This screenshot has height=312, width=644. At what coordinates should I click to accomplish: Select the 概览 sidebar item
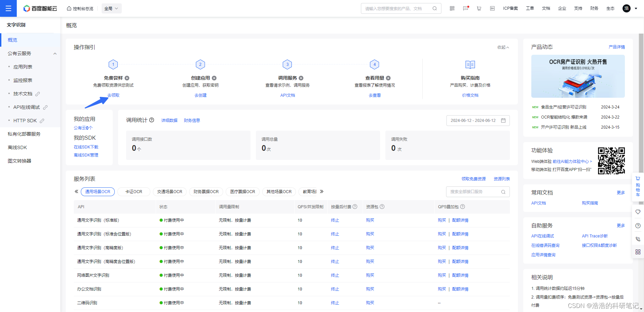pos(30,40)
